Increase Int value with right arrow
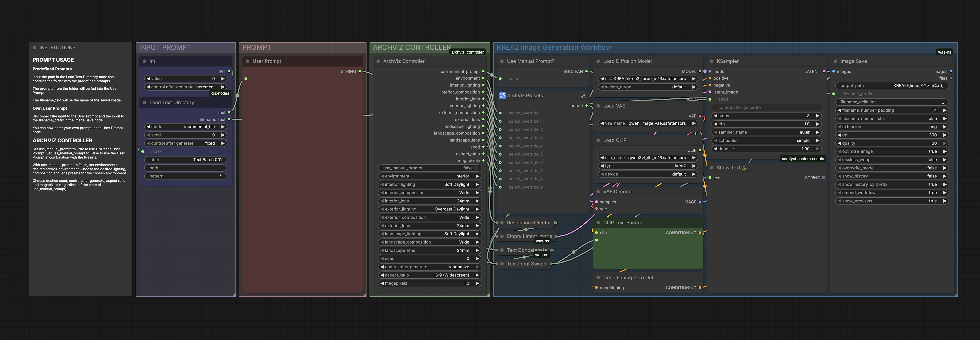Viewport: 980px width, 340px height. pyautogui.click(x=223, y=79)
